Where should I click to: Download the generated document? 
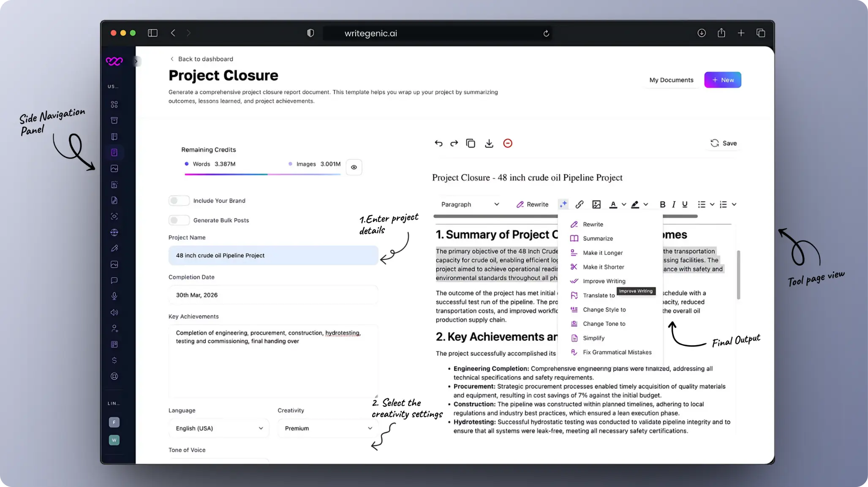point(489,143)
